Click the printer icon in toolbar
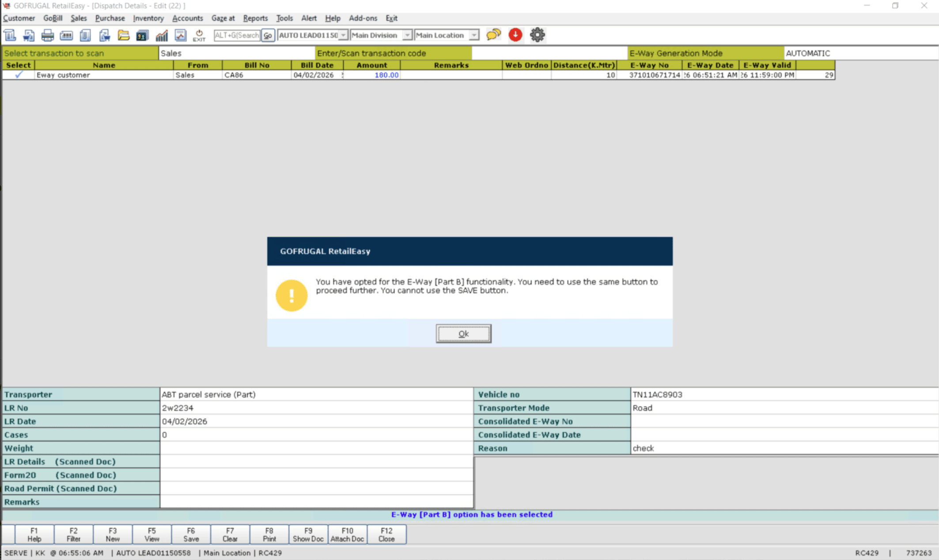Screen dimensions: 939x560 coord(47,35)
